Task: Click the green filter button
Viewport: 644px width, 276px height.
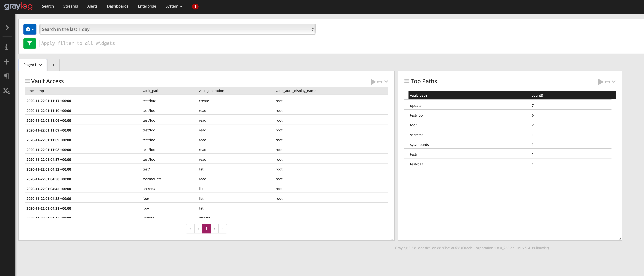Action: point(30,43)
